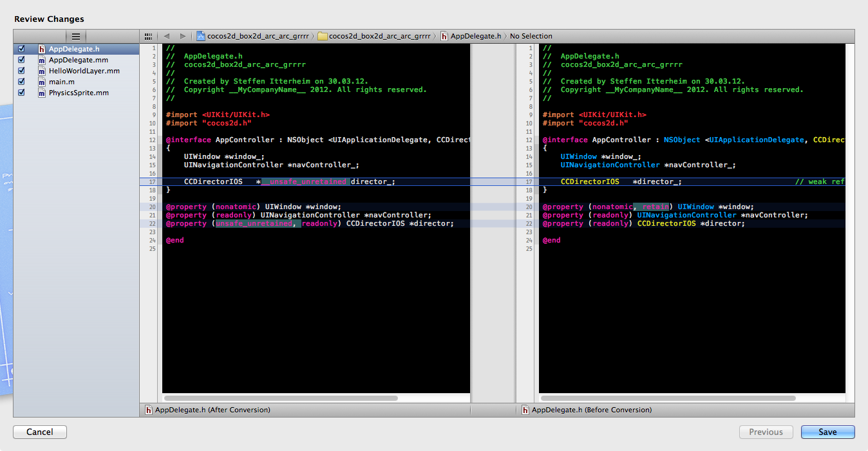The width and height of the screenshot is (868, 451).
Task: Click the PhysicsSprite.mm file type icon
Action: (42, 93)
